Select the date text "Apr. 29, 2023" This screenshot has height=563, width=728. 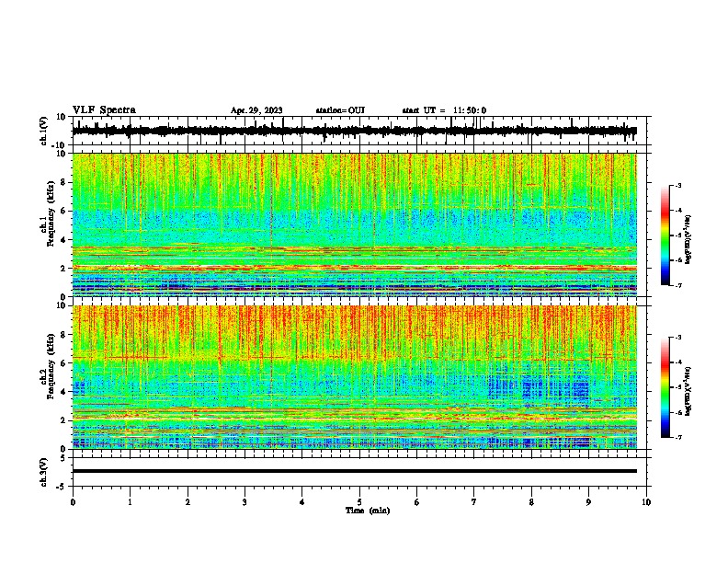point(256,110)
